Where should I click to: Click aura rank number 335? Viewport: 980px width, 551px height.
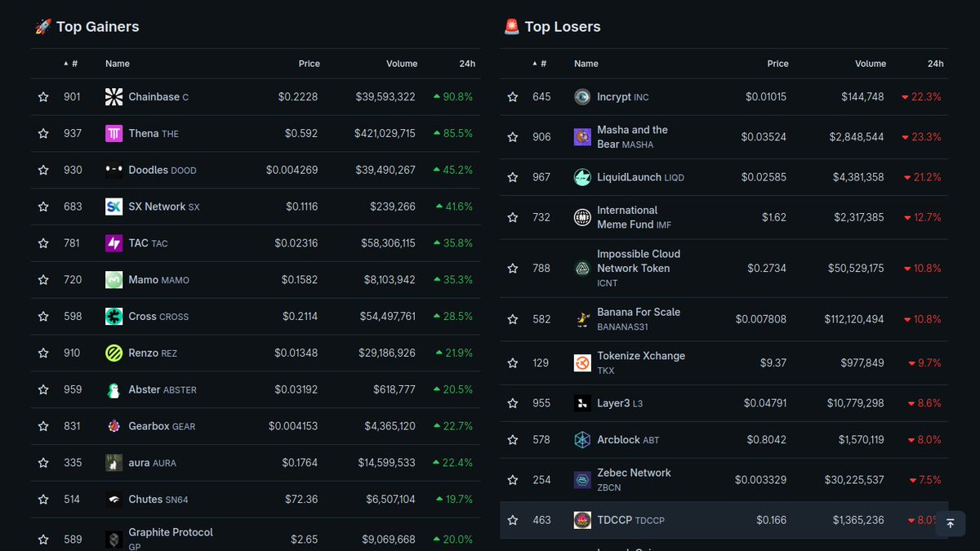pyautogui.click(x=73, y=463)
